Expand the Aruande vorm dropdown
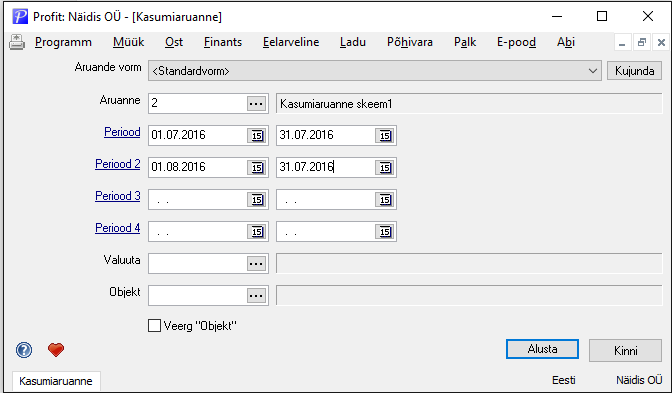This screenshot has width=672, height=393. 593,71
